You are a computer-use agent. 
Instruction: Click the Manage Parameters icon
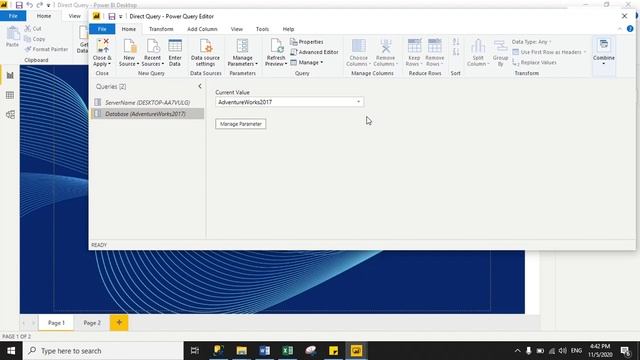[242, 46]
